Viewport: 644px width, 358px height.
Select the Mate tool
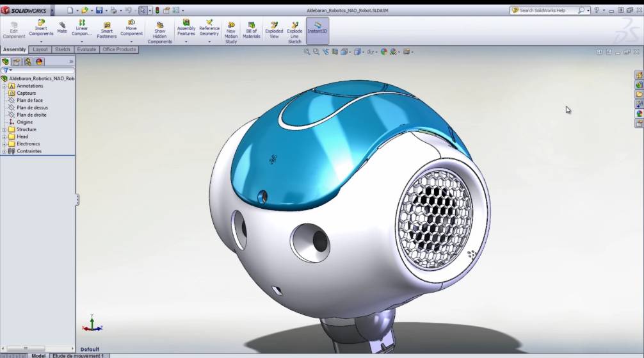point(62,27)
